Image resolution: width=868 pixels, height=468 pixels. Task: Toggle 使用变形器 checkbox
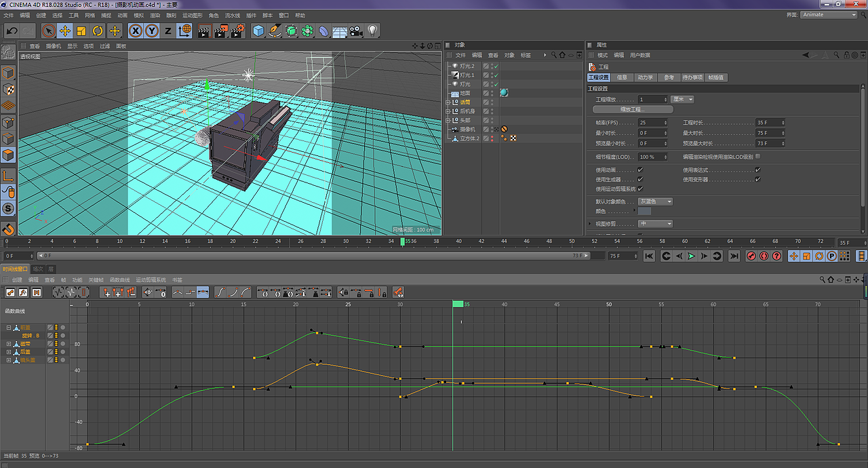pyautogui.click(x=757, y=179)
